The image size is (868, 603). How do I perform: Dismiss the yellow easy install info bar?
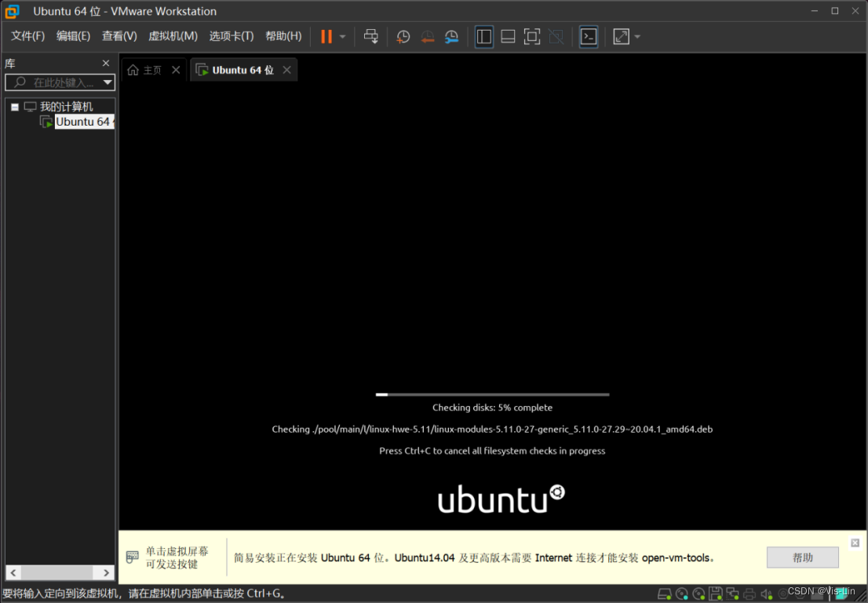(855, 543)
